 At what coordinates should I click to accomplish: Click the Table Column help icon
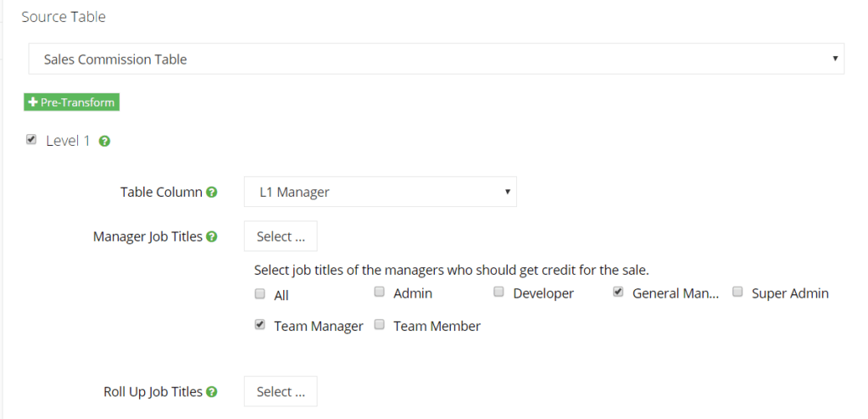click(211, 193)
